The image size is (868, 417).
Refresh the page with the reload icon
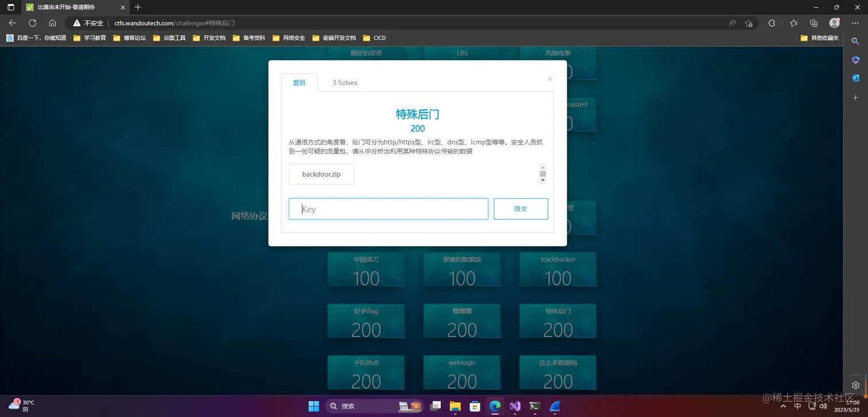pos(33,23)
